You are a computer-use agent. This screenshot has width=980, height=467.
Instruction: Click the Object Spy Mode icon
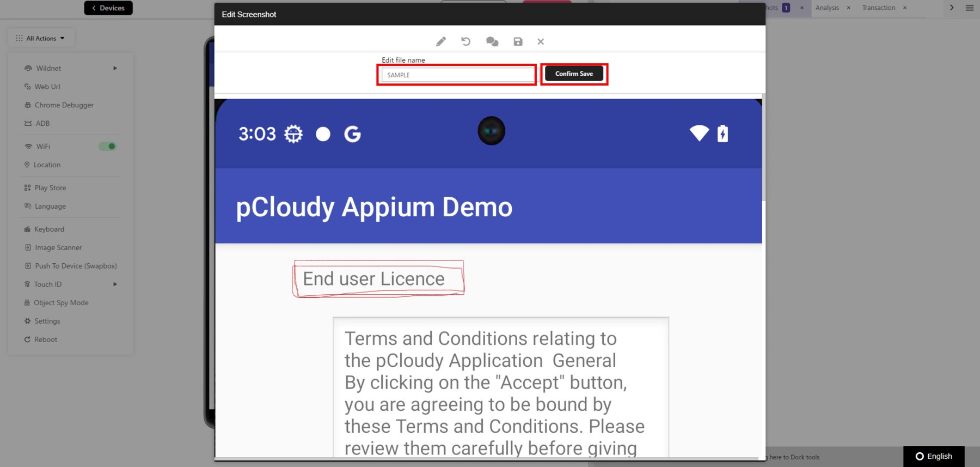click(27, 302)
